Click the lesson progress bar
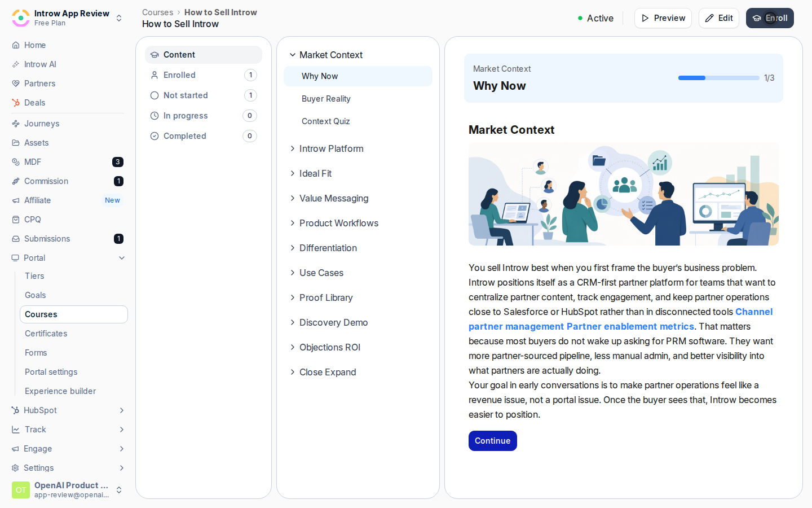The width and height of the screenshot is (812, 508). pos(719,78)
